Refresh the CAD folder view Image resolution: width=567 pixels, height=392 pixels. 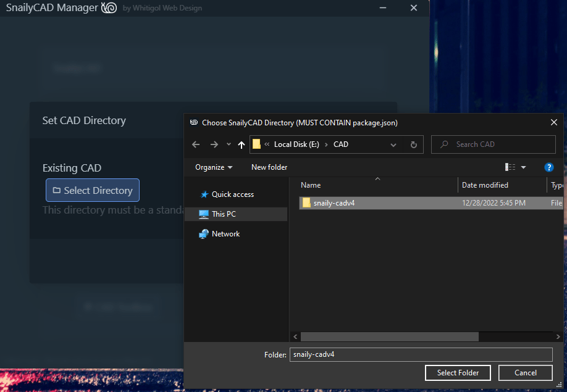(413, 144)
